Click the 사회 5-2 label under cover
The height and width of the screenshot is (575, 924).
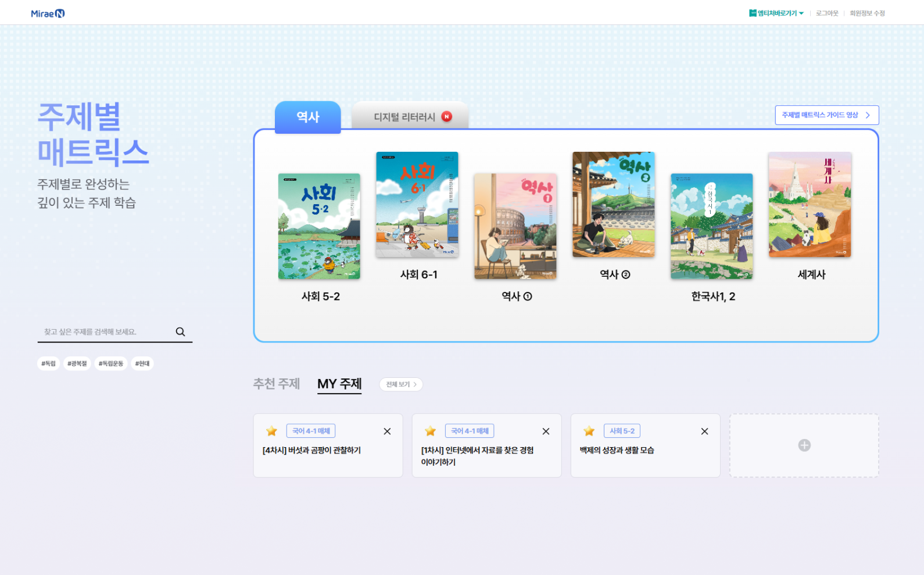click(x=320, y=297)
